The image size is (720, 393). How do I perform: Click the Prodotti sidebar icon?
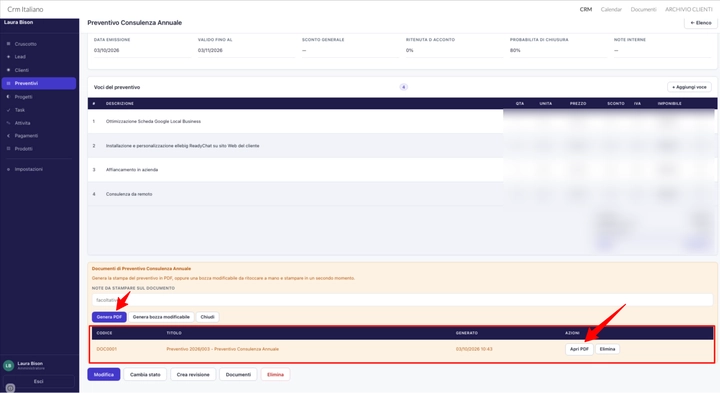pos(8,149)
